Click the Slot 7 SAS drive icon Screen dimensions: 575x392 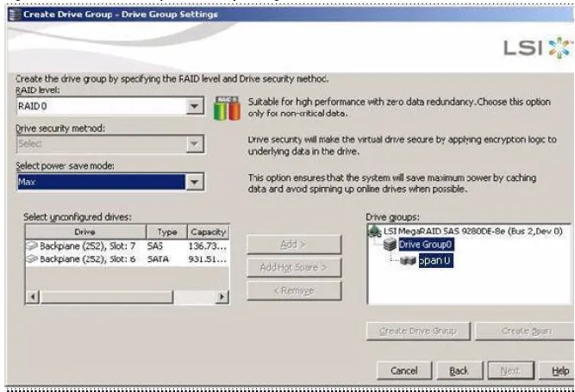[x=31, y=246]
